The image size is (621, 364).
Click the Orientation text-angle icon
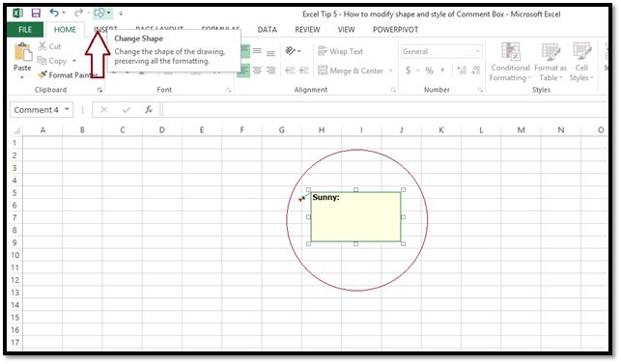click(291, 51)
